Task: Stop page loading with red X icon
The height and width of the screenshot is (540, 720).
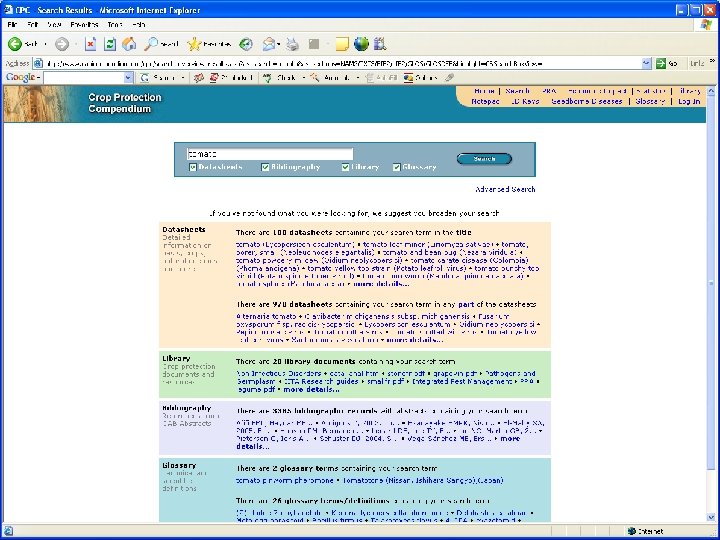Action: click(90, 44)
